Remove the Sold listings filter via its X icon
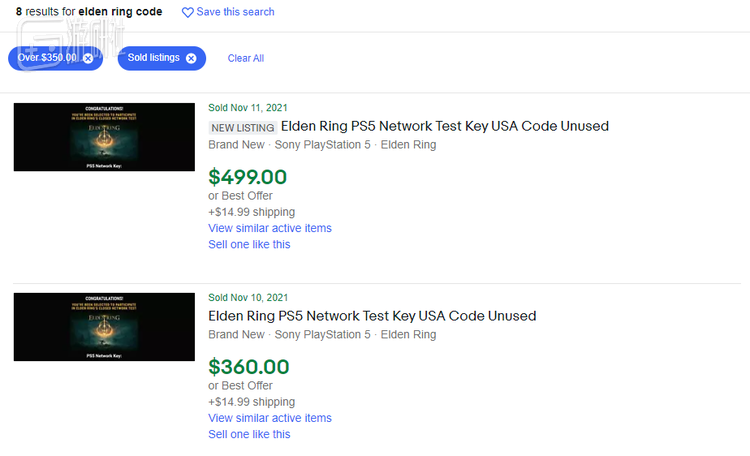Screen dimensions: 750x456 point(191,58)
